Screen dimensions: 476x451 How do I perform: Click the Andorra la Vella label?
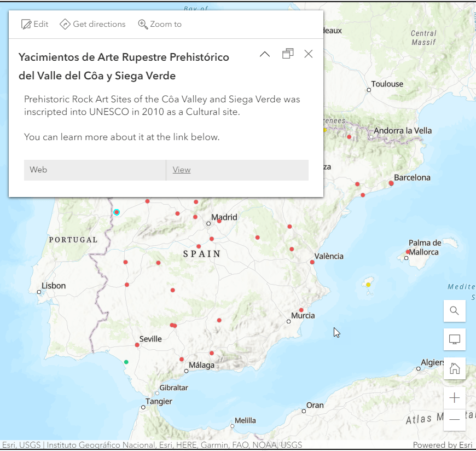tap(403, 131)
